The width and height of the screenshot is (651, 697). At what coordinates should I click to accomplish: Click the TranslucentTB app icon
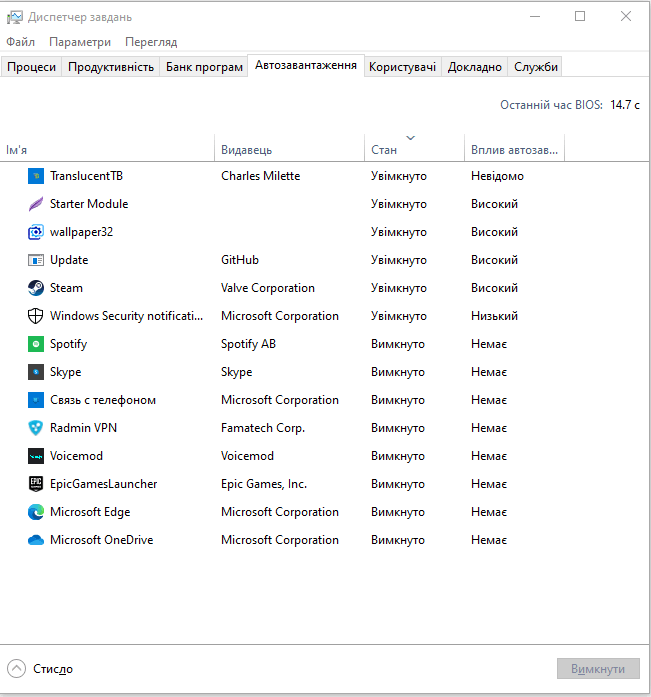tap(36, 176)
